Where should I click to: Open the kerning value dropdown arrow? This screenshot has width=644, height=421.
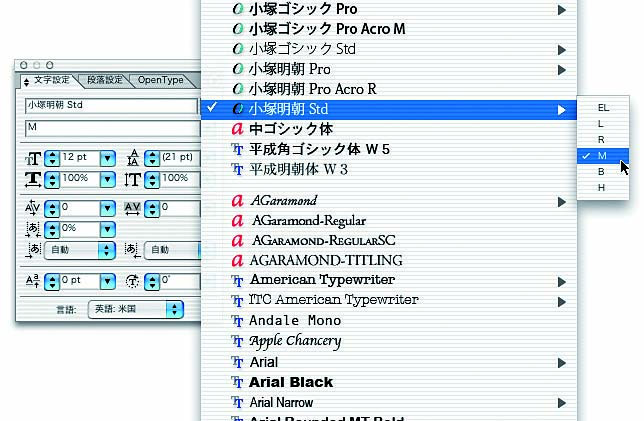tap(108, 209)
